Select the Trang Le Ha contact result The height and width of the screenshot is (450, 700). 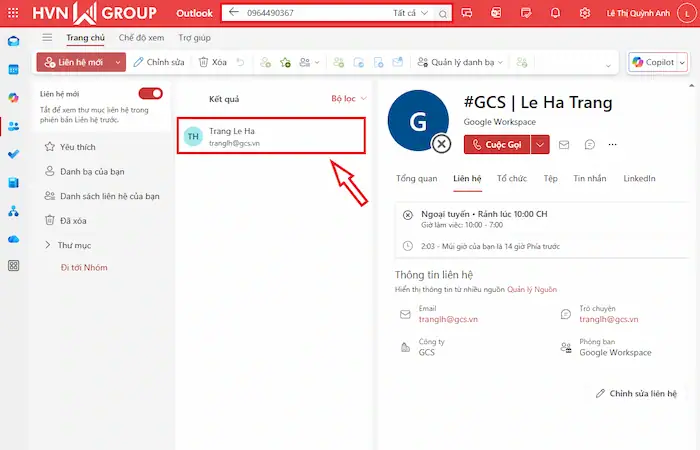click(x=271, y=137)
